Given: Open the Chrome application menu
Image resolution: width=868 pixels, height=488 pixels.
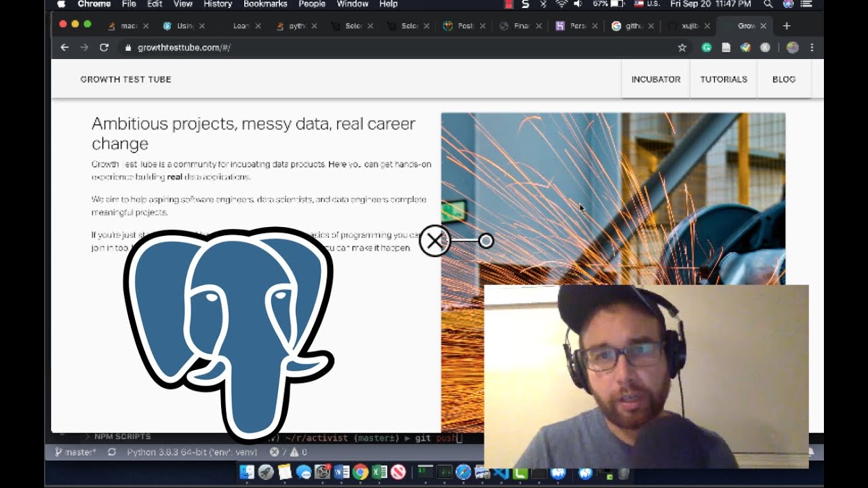Looking at the screenshot, I should coord(94,4).
